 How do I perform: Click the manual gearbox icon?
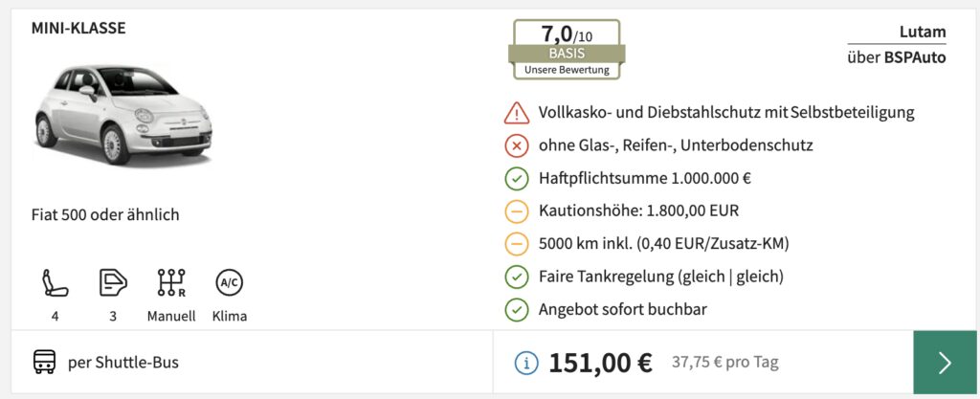171,283
